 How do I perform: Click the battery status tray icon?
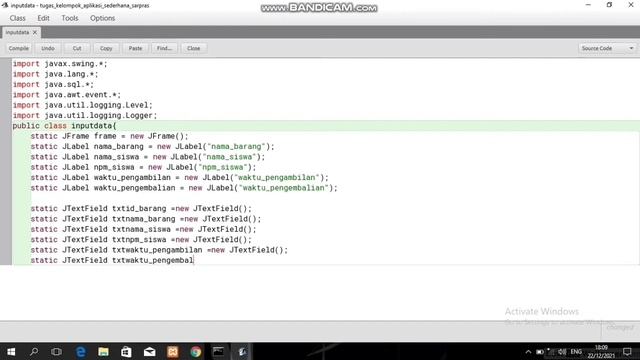point(540,352)
